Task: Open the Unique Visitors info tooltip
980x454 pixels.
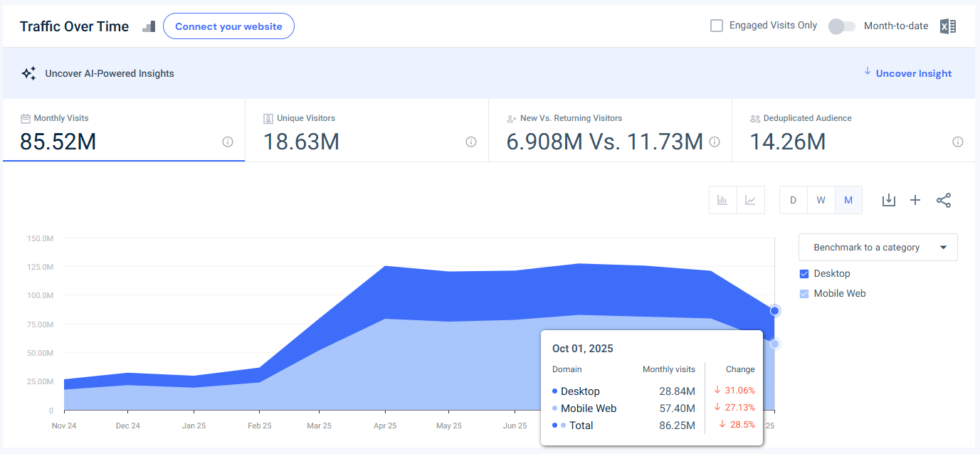Action: (x=470, y=142)
